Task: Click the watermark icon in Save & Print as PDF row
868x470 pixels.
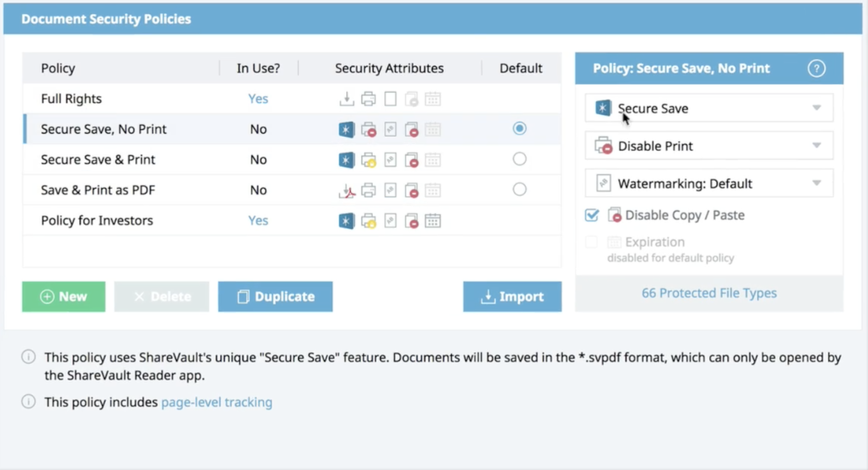Action: 390,190
